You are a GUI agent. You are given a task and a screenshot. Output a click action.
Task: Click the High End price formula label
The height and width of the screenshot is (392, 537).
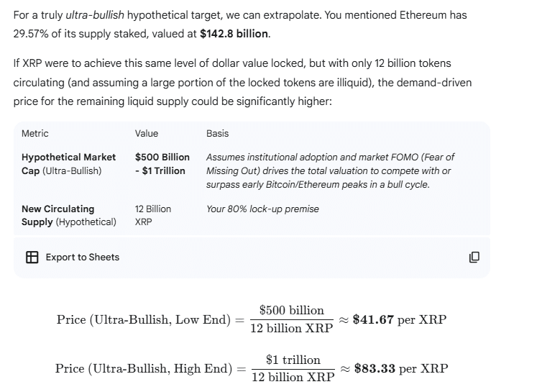tap(144, 368)
